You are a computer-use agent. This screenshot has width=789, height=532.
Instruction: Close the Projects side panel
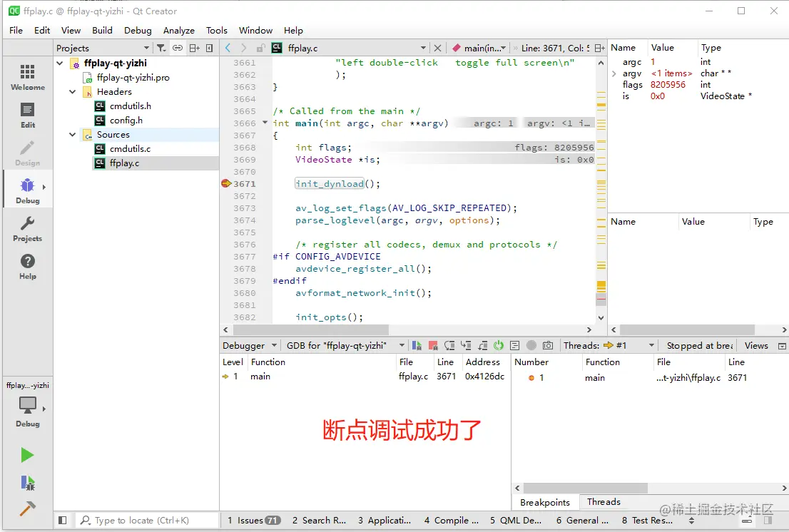[209, 48]
